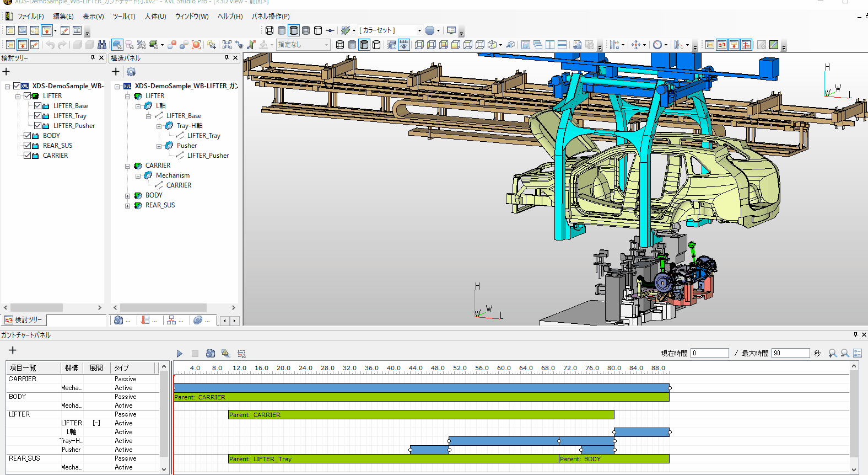
Task: Expand the BODY node in 構造パネル
Action: 127,196
